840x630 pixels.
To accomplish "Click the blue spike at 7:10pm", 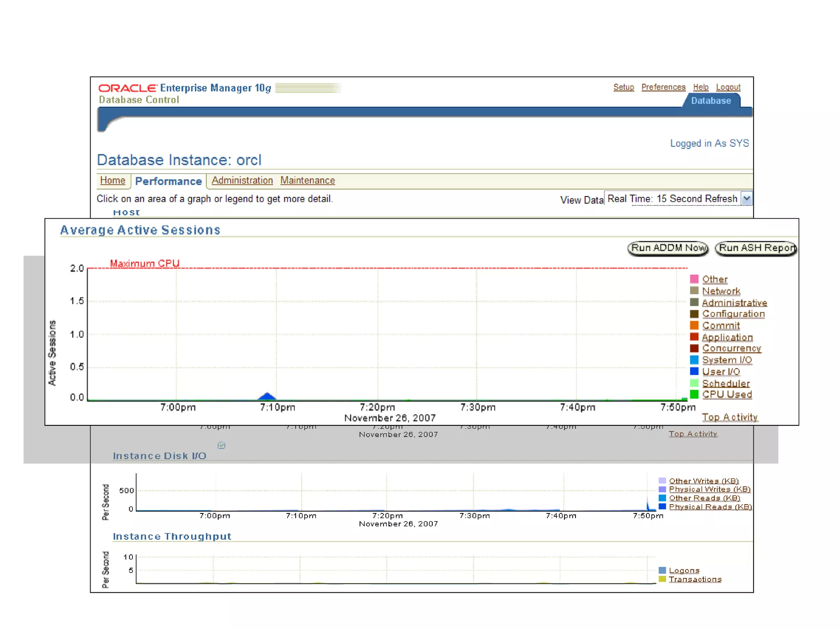I will pos(267,396).
